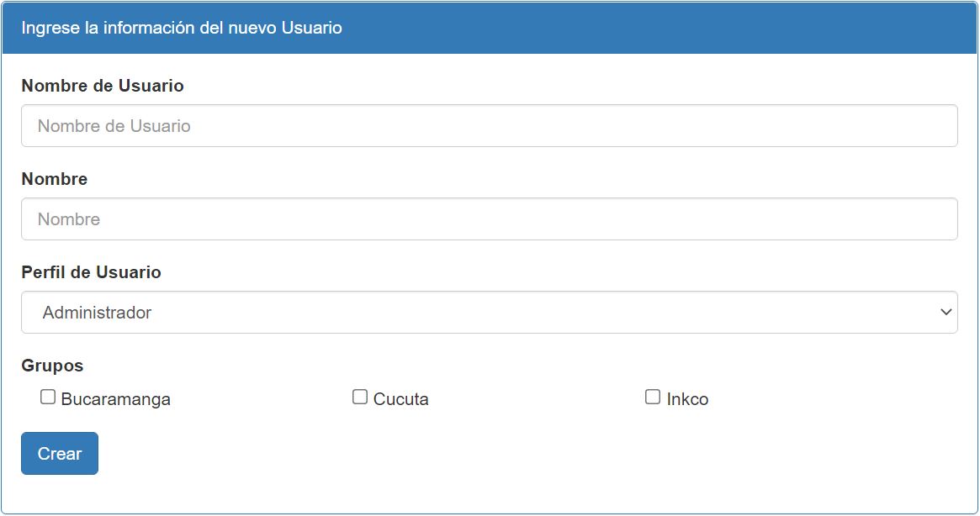The width and height of the screenshot is (980, 516).
Task: Click the Nombre de Usuario text input
Action: (x=489, y=126)
